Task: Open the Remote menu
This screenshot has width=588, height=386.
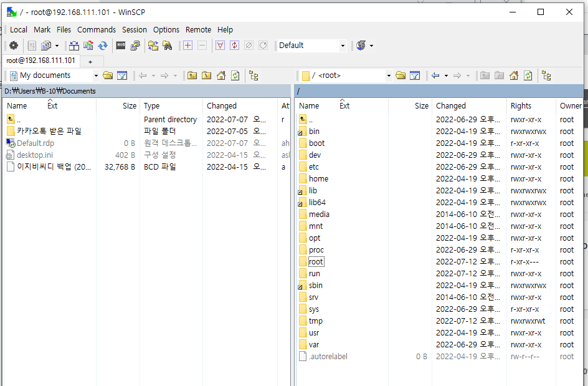Action: [x=198, y=30]
